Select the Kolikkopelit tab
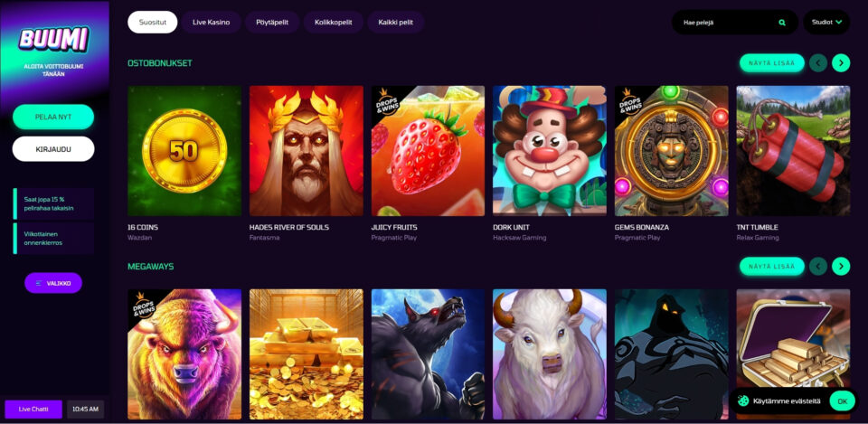 334,22
